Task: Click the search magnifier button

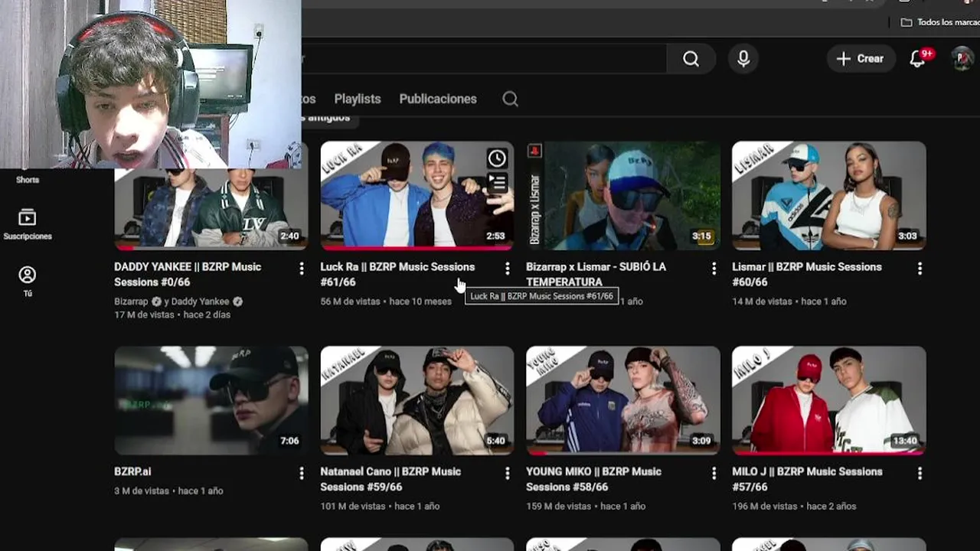Action: [x=691, y=59]
